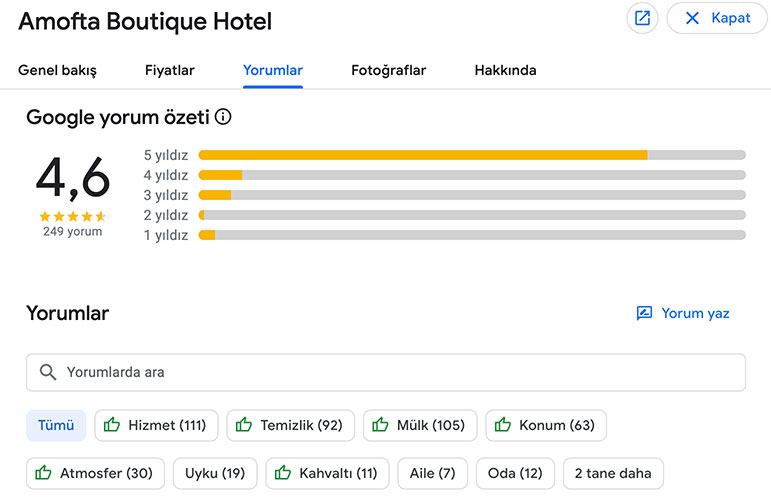Switch to the Genel bakış tab

pyautogui.click(x=57, y=70)
